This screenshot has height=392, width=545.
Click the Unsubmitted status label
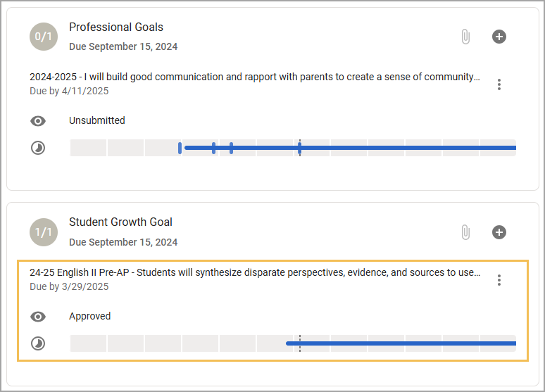pyautogui.click(x=97, y=120)
